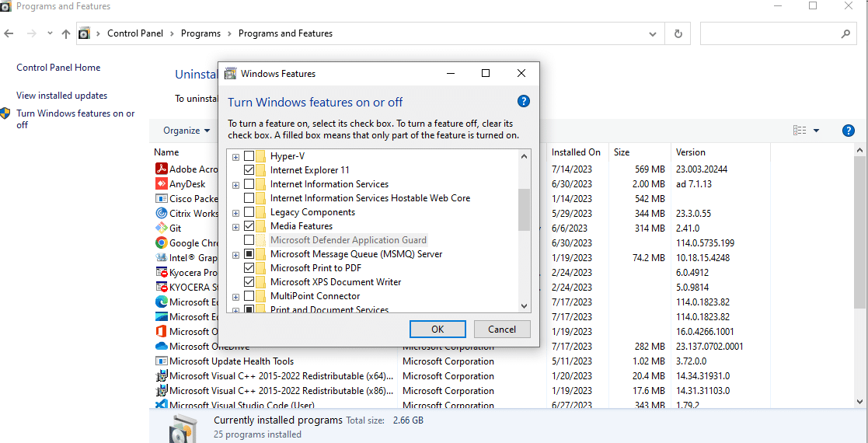Click the Cisco Packet Tracer icon
The width and height of the screenshot is (868, 443).
(161, 198)
